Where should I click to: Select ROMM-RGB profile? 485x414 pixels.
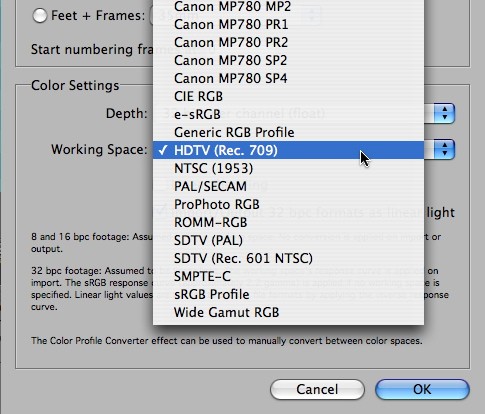[x=288, y=222]
